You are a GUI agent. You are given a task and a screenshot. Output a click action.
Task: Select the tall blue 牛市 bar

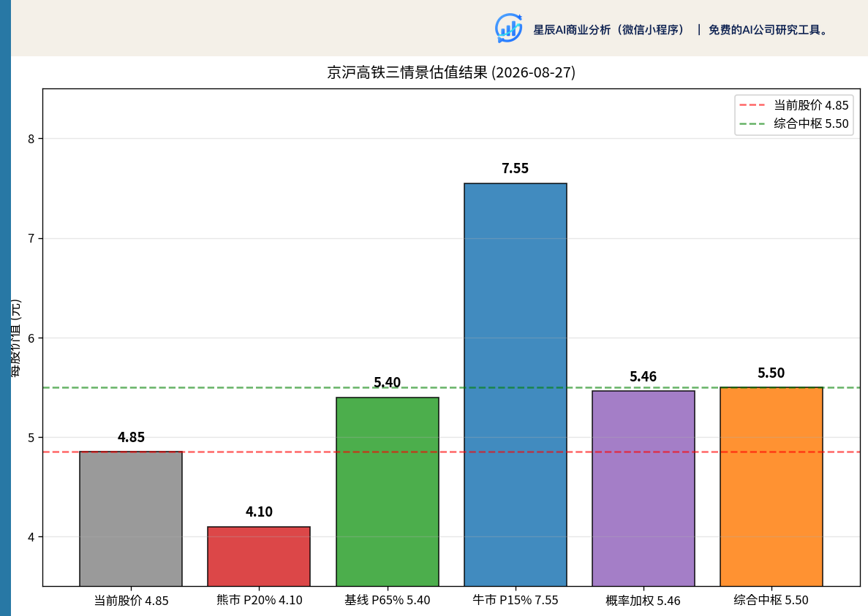coord(516,384)
